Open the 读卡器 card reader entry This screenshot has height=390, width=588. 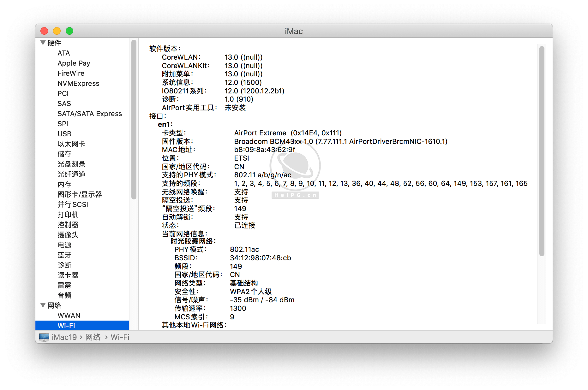click(68, 275)
